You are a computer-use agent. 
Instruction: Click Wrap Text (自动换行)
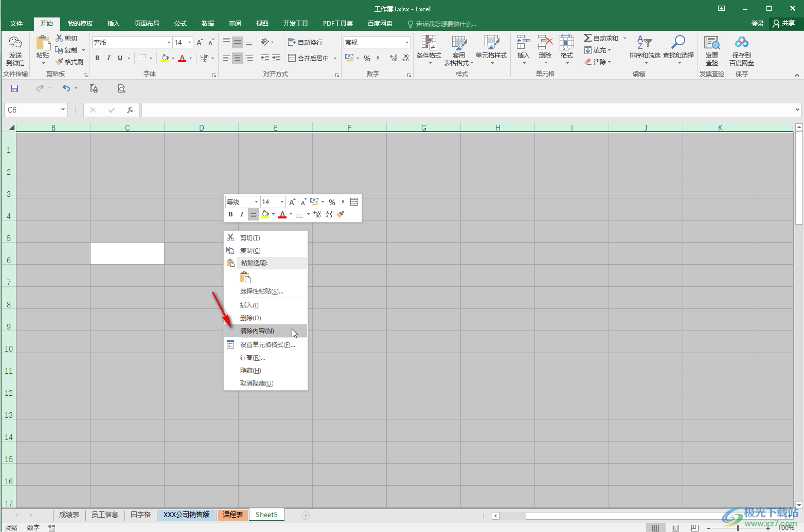tap(305, 42)
